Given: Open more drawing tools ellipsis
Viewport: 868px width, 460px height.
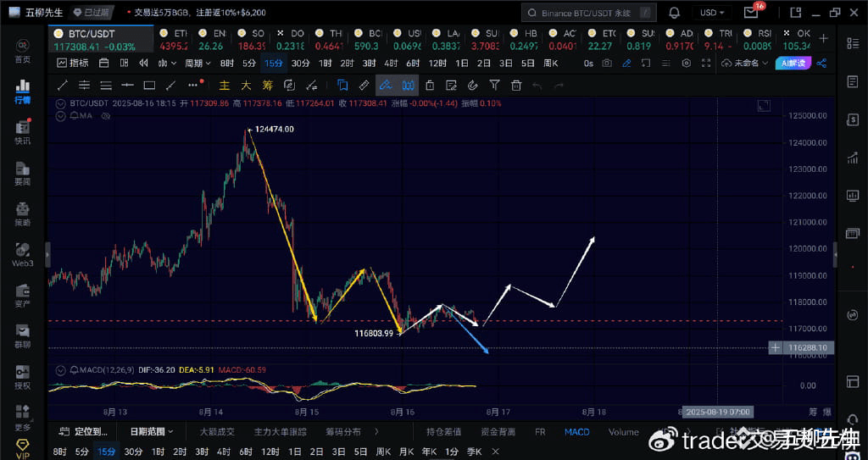Looking at the screenshot, I should [193, 86].
